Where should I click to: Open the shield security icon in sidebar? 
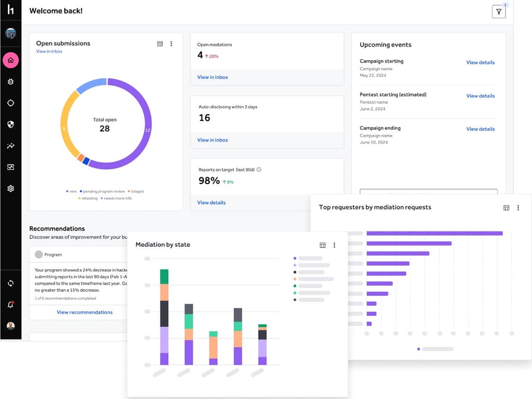(x=10, y=124)
